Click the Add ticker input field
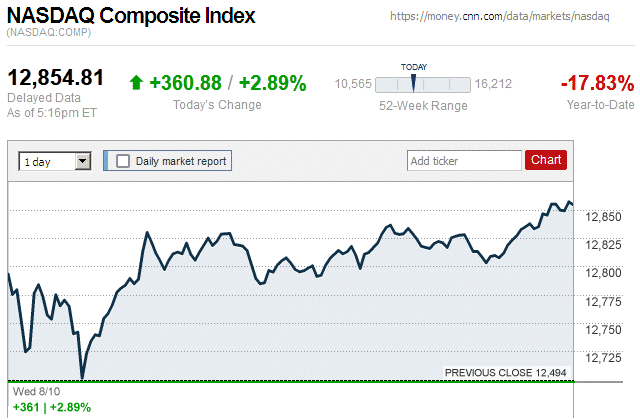This screenshot has width=640, height=420. click(464, 160)
